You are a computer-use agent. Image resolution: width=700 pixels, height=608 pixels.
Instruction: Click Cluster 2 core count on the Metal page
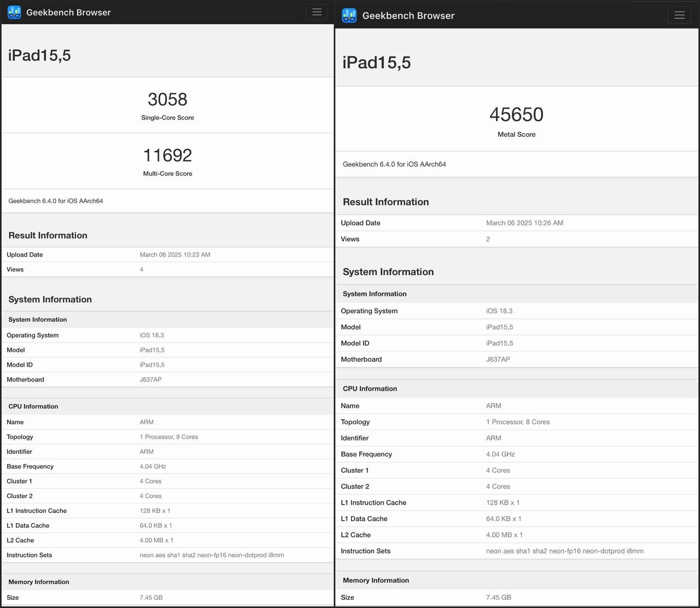coord(498,487)
